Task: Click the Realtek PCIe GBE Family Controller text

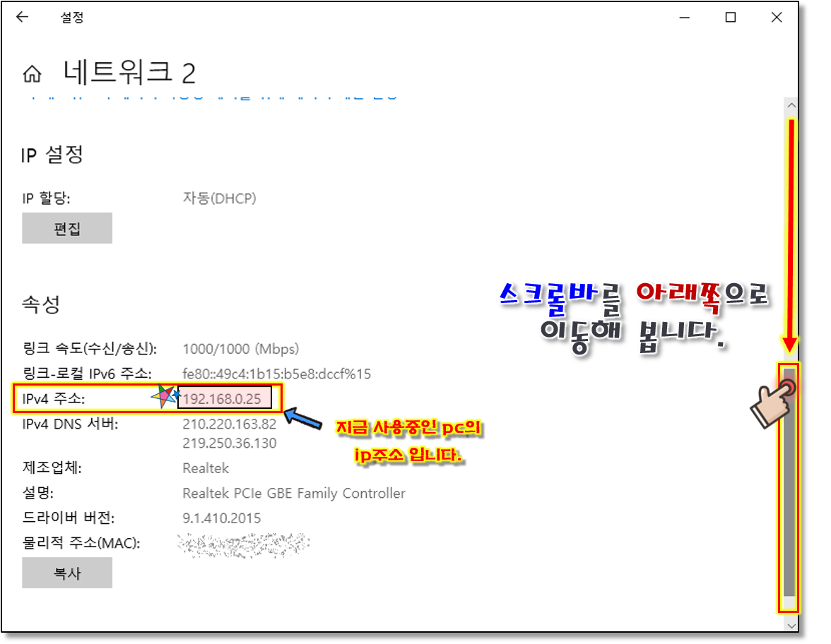Action: (x=293, y=493)
